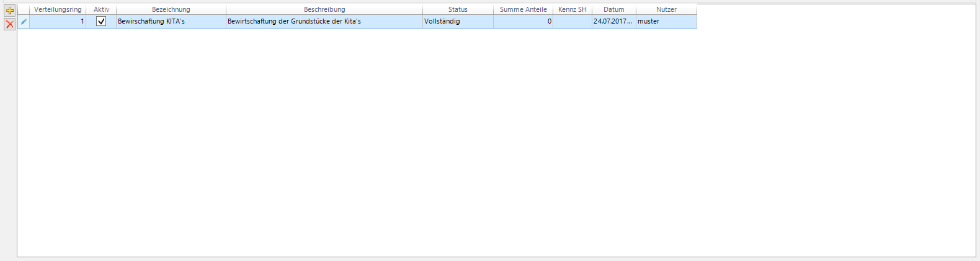The height and width of the screenshot is (261, 980).
Task: Click the Summe Anteile value 0
Action: pyautogui.click(x=523, y=21)
